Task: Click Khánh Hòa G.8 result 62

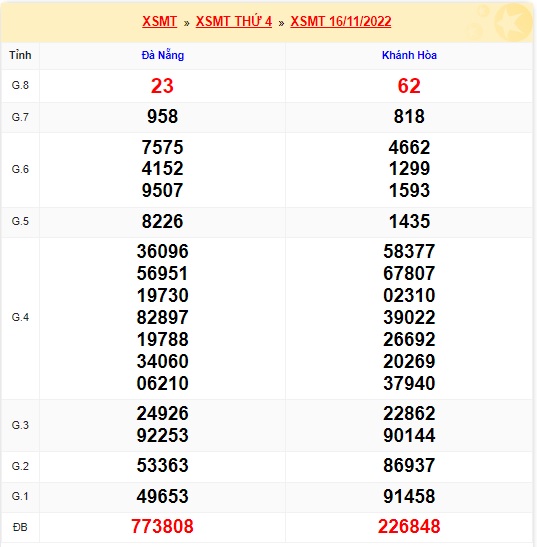Action: click(x=409, y=86)
